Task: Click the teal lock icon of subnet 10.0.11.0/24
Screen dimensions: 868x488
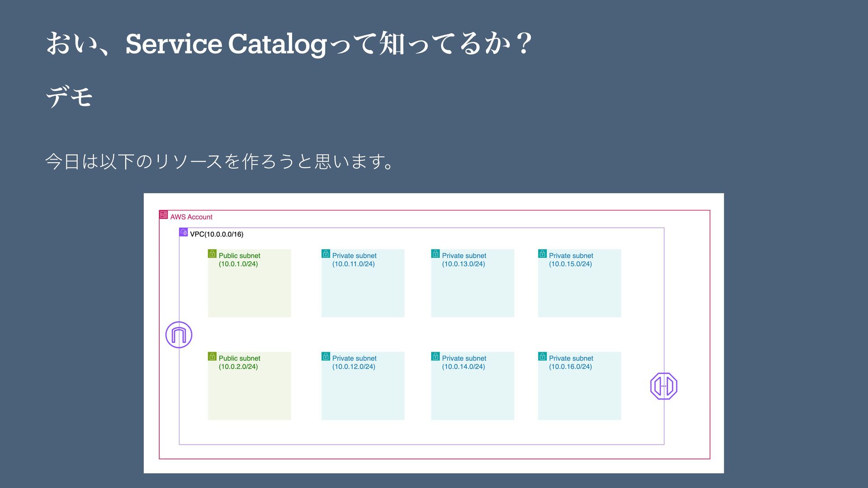Action: [x=325, y=254]
